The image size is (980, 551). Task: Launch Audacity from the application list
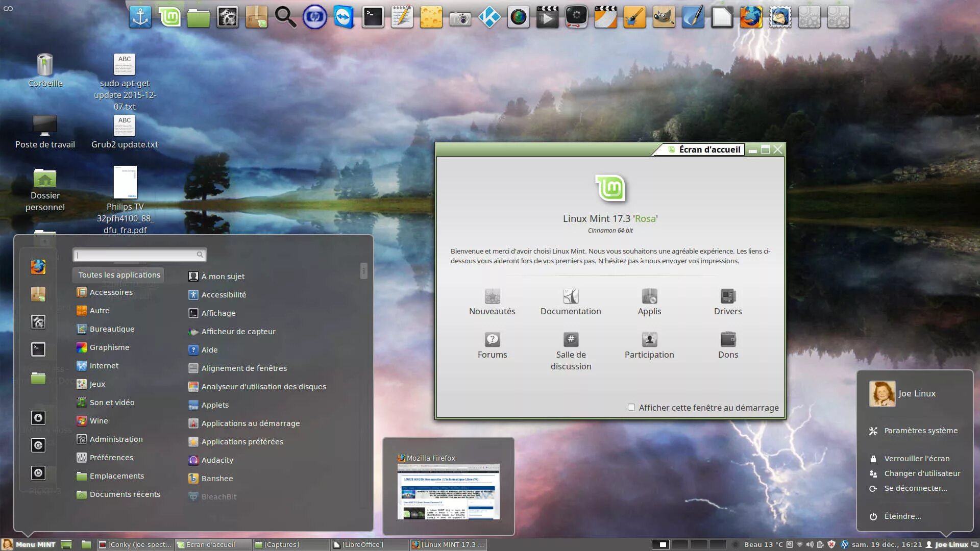(211, 460)
